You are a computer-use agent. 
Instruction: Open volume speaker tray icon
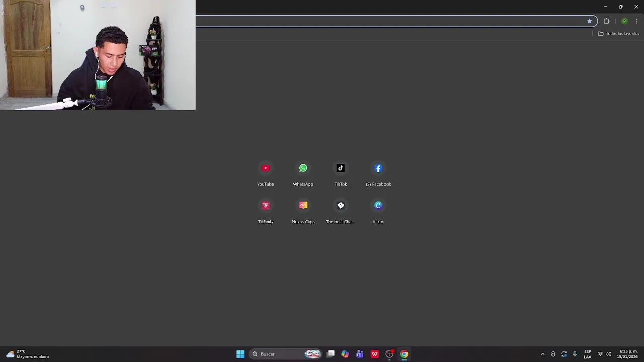pos(608,354)
